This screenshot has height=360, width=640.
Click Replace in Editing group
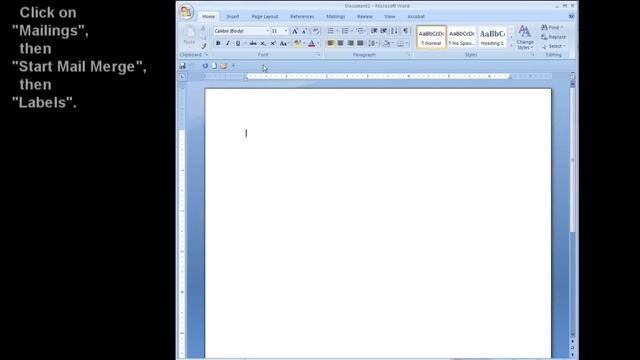(553, 37)
